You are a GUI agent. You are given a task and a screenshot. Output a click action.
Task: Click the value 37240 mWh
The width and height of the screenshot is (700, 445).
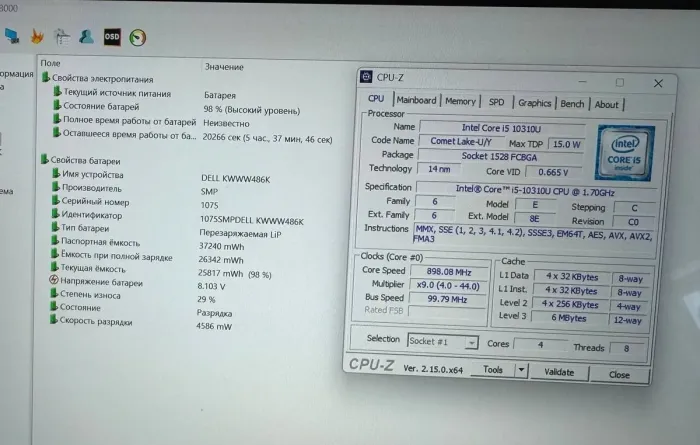coord(221,246)
